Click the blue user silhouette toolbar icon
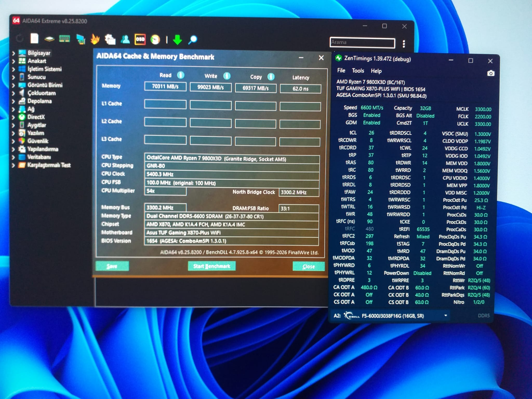 125,39
